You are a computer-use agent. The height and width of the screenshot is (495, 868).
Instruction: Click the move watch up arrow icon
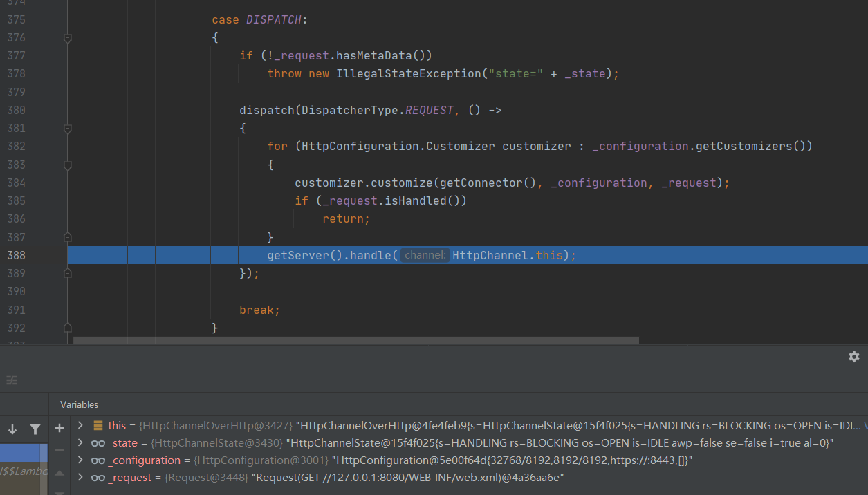[x=59, y=473]
